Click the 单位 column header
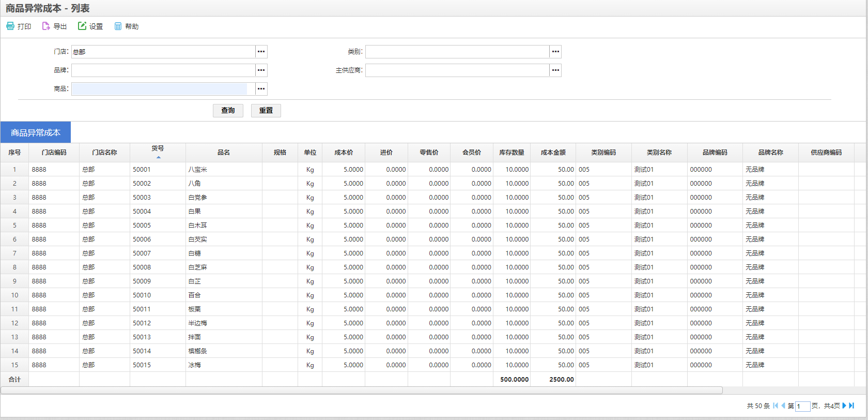868x420 pixels. (310, 153)
